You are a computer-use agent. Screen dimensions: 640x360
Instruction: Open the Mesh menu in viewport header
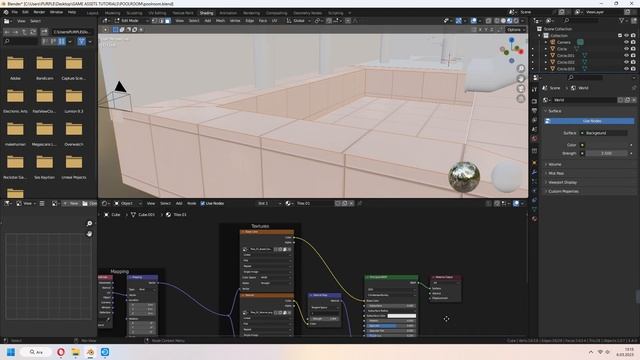220,20
